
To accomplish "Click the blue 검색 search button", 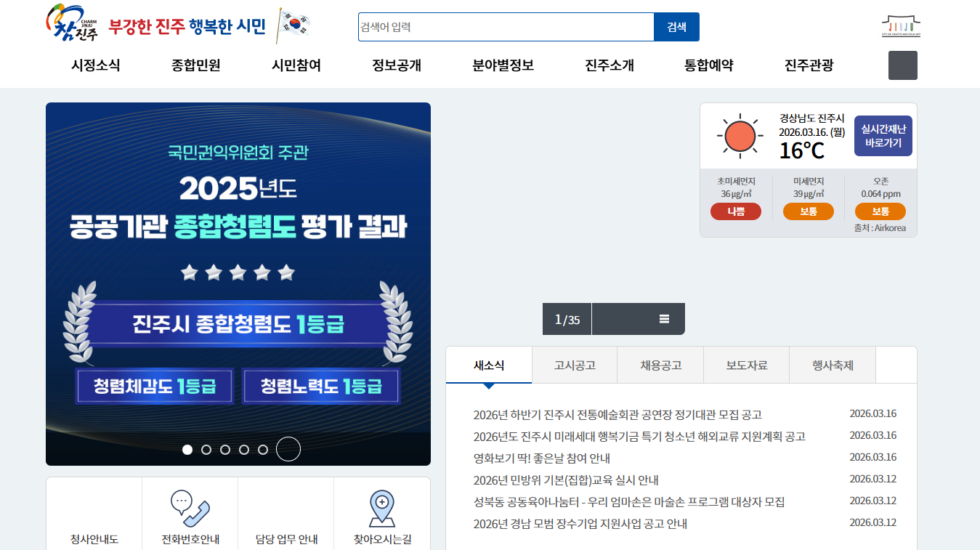I will [676, 27].
